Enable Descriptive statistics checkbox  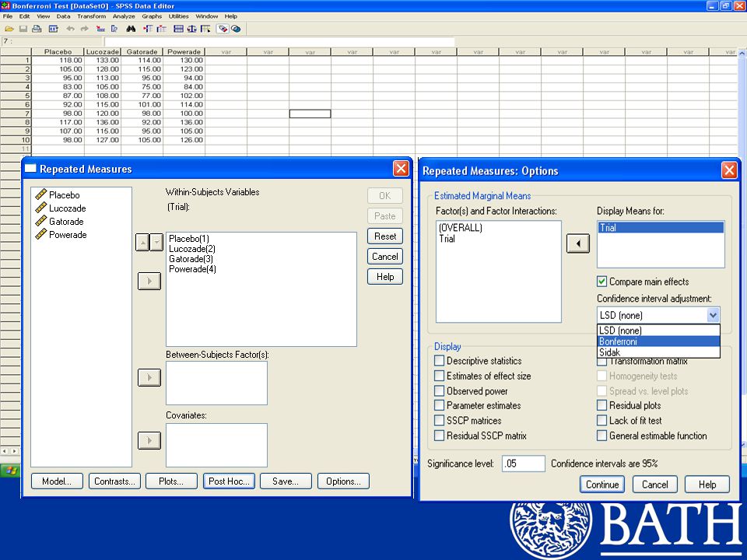[x=439, y=360]
